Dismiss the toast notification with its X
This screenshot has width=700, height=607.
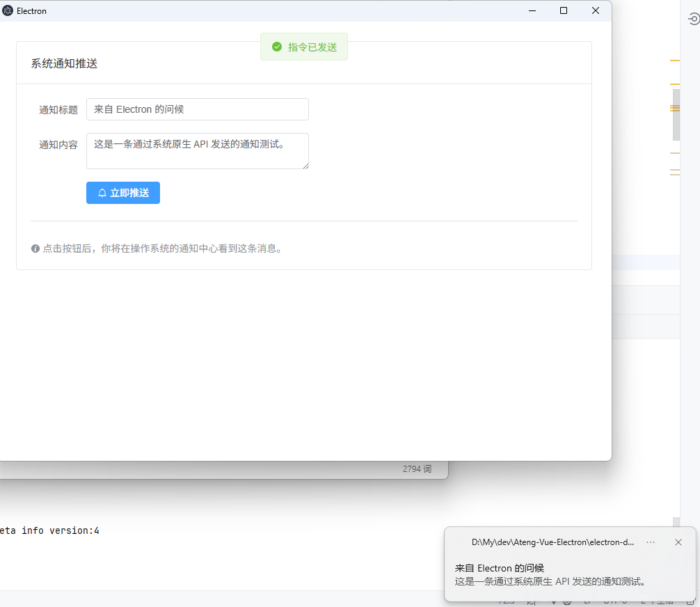(678, 542)
